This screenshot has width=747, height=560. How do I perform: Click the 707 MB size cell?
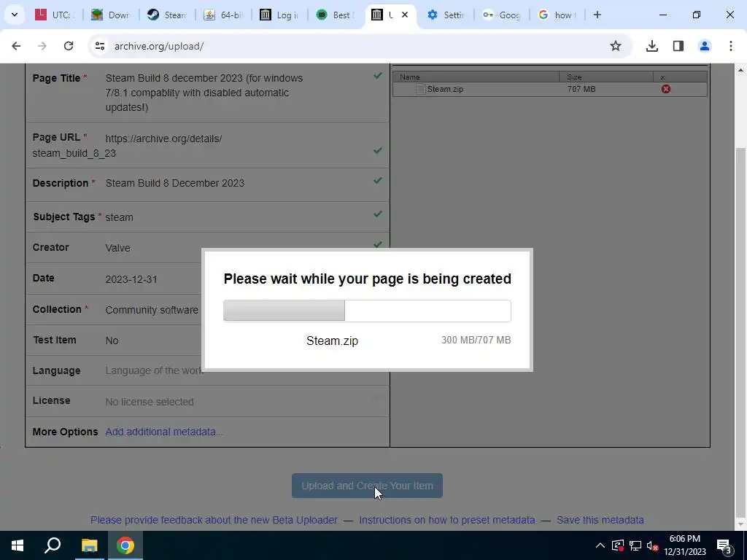point(581,89)
